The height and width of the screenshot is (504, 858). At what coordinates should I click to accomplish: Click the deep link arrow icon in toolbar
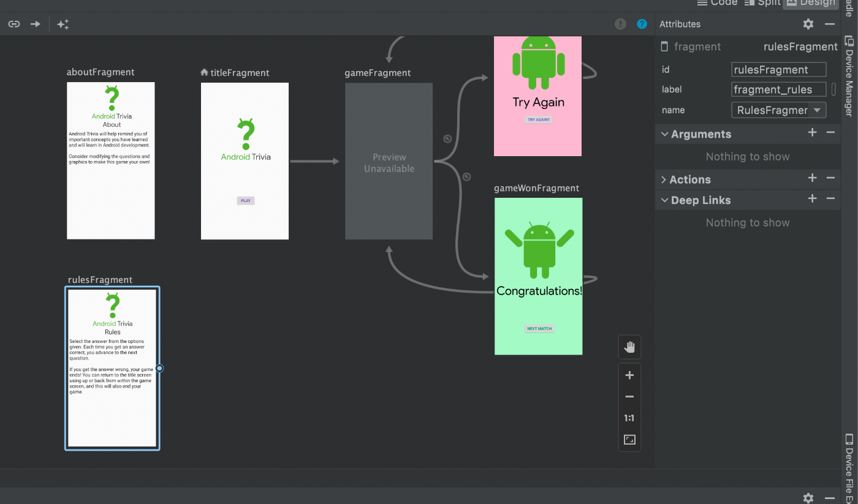pyautogui.click(x=35, y=24)
